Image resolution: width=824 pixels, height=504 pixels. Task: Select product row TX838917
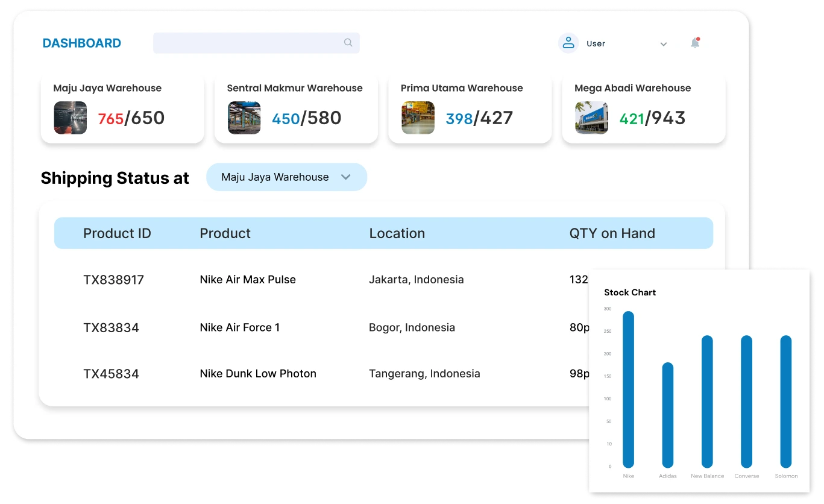pyautogui.click(x=113, y=280)
